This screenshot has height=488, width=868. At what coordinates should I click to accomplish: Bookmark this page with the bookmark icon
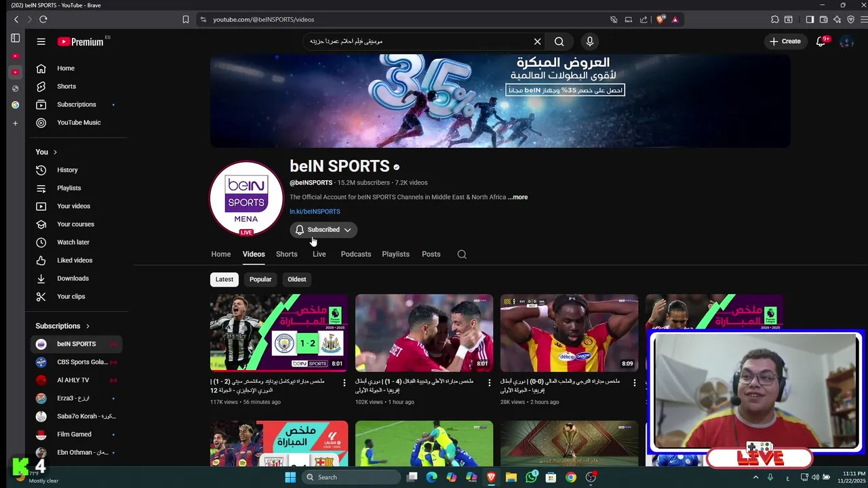coord(185,20)
